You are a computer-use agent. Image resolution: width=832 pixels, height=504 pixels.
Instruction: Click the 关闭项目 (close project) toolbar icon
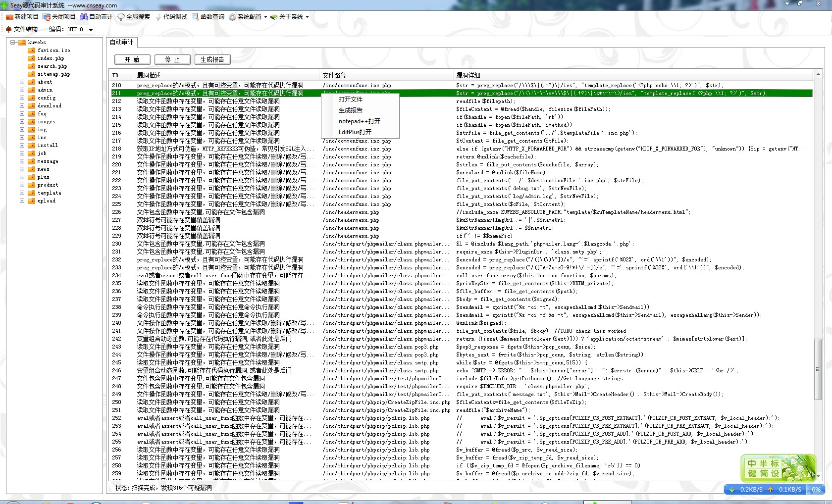(x=47, y=17)
